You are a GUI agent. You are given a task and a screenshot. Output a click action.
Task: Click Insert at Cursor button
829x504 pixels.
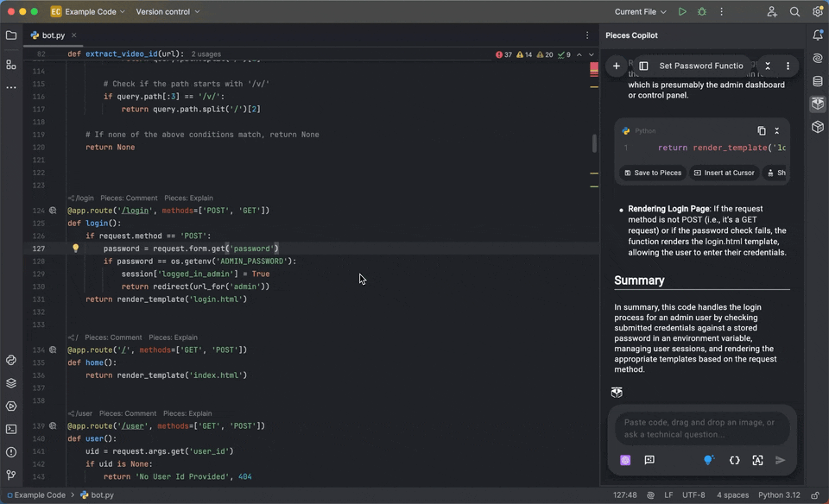[724, 173]
